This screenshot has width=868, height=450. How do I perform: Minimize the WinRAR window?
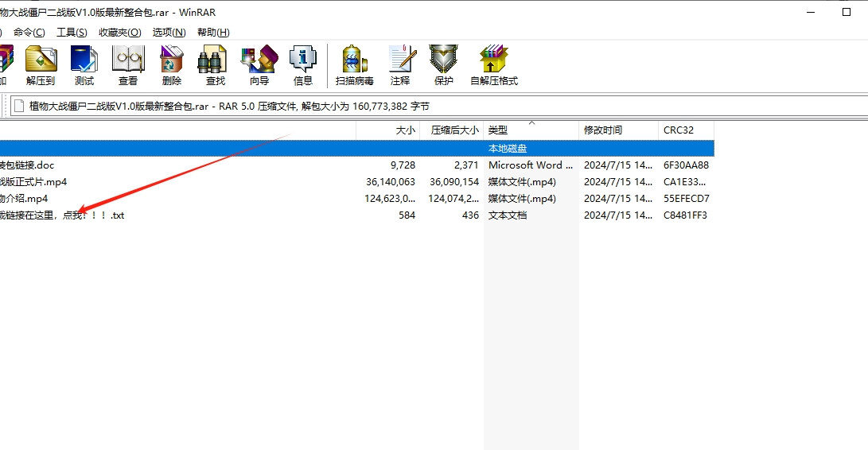pos(811,12)
